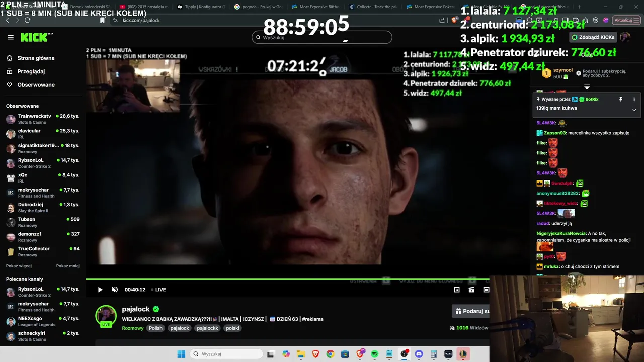Screen dimensions: 644x362
Task: Open Discord from taskbar
Action: [x=419, y=354]
